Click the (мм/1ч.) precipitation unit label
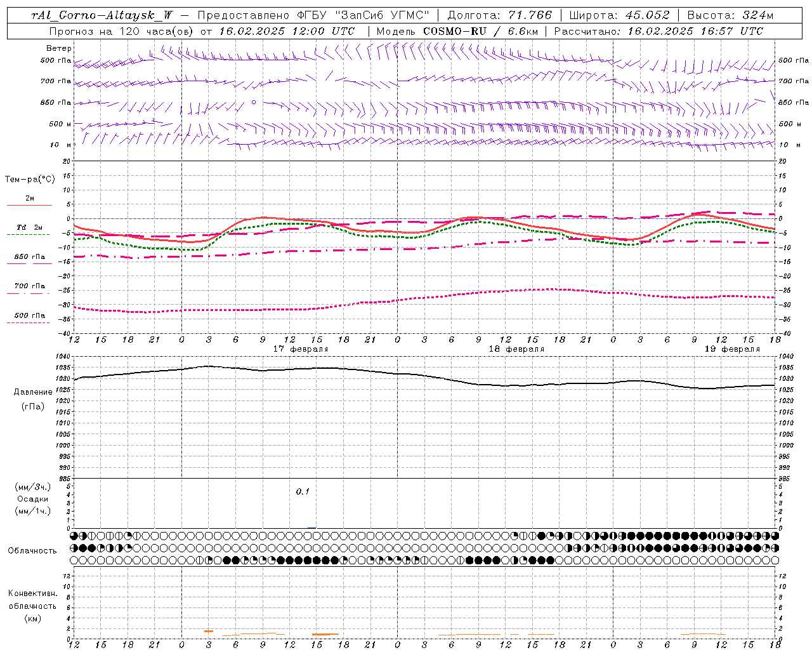 click(33, 511)
